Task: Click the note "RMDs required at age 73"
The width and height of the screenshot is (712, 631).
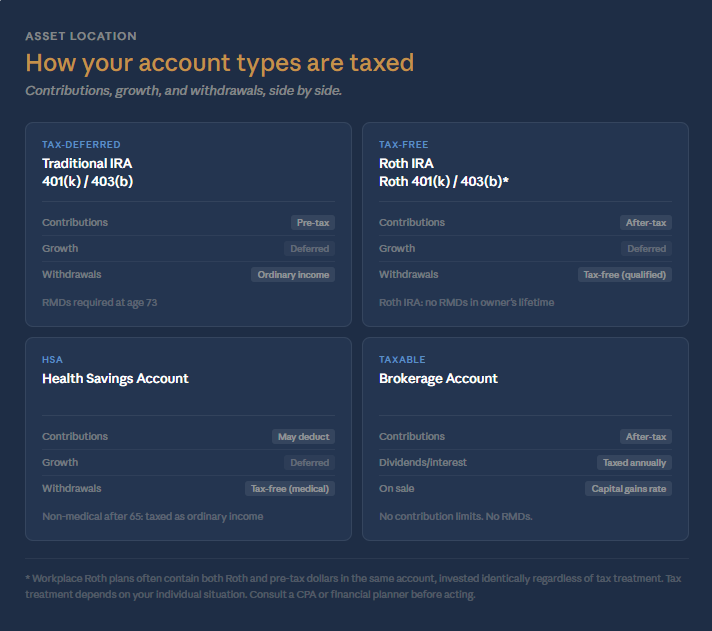Action: coord(99,302)
